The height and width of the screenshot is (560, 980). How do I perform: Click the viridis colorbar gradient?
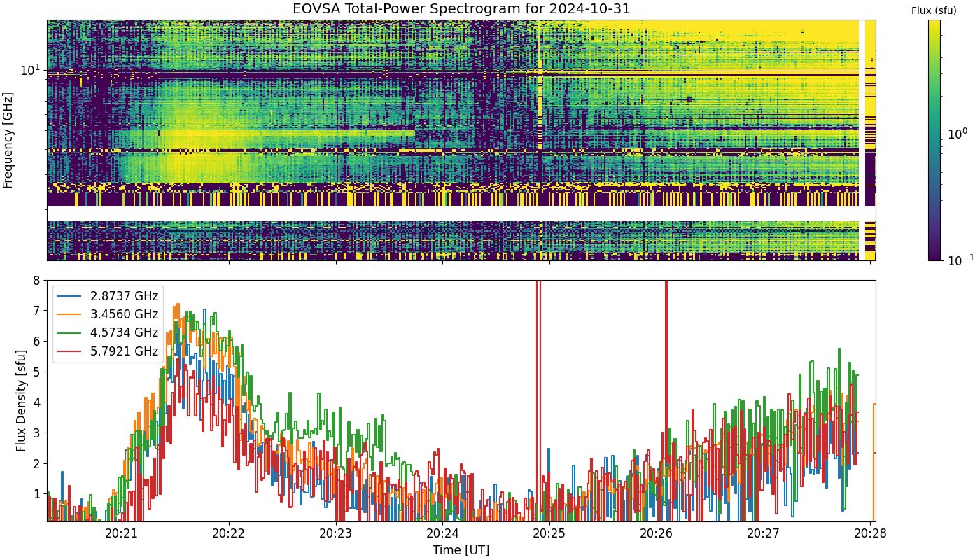click(x=934, y=140)
